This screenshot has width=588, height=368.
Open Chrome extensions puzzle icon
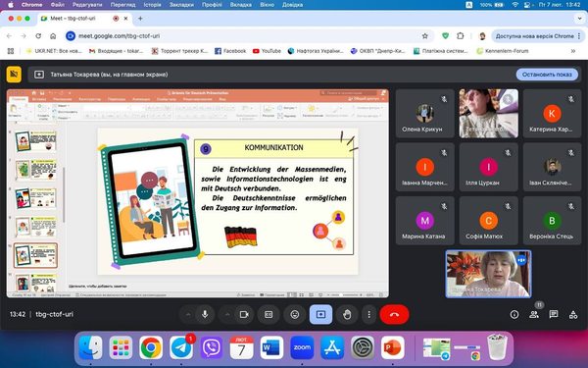click(461, 36)
